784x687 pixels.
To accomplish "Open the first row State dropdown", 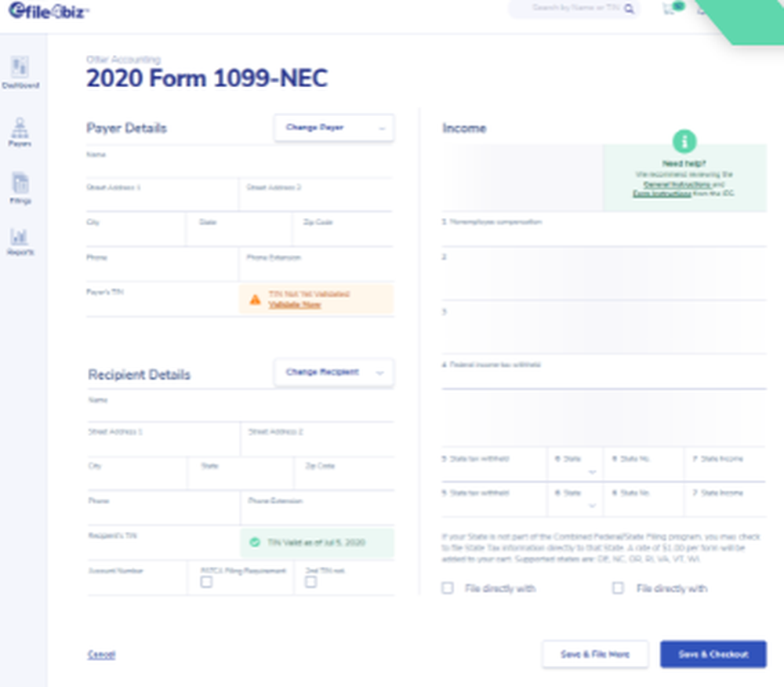I will [575, 465].
